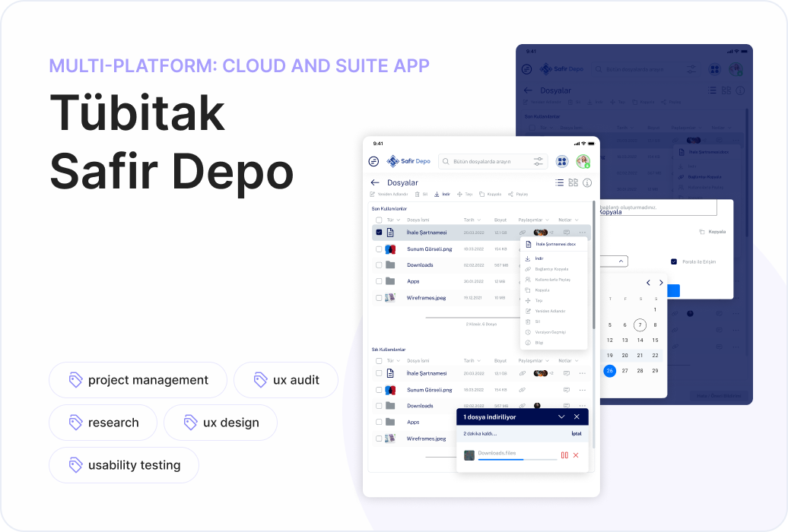The image size is (788, 532).
Task: Check İhale Şartnamesi under Sık Kullanılanlar
Action: tap(379, 373)
